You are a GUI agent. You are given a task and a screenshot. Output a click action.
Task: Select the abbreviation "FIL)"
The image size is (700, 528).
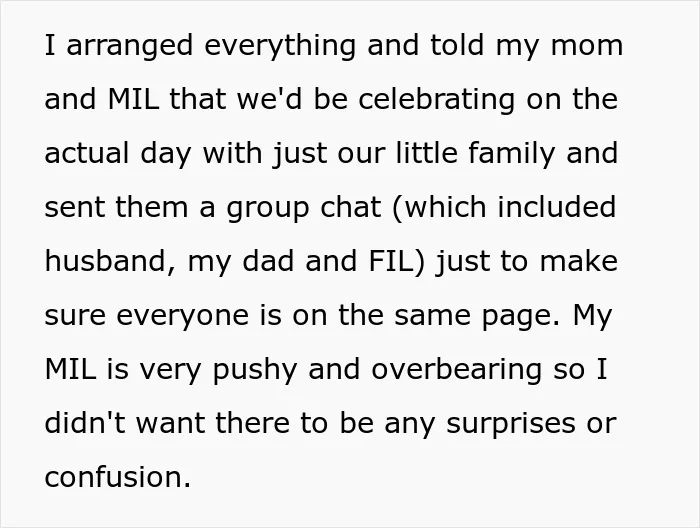tap(396, 262)
